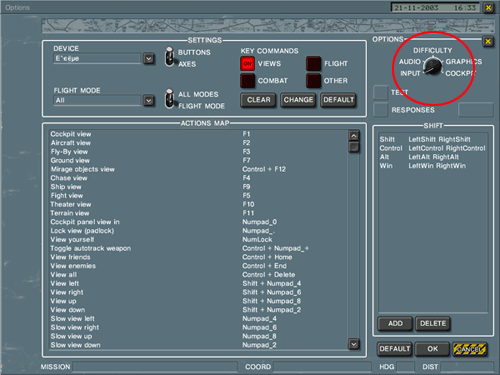This screenshot has height=375, width=500.
Task: Click the responses text field
Action: pos(476,110)
